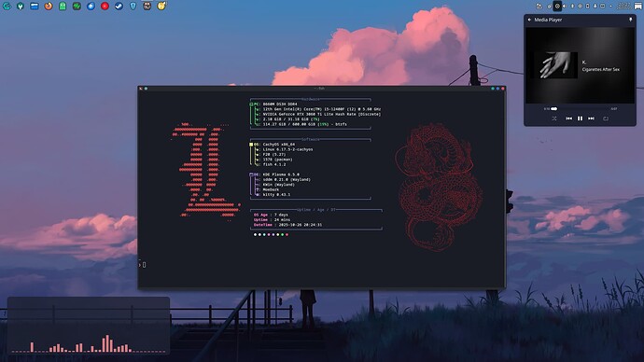Click the dark green hexagon wrench icon
The height and width of the screenshot is (362, 644).
21,6
